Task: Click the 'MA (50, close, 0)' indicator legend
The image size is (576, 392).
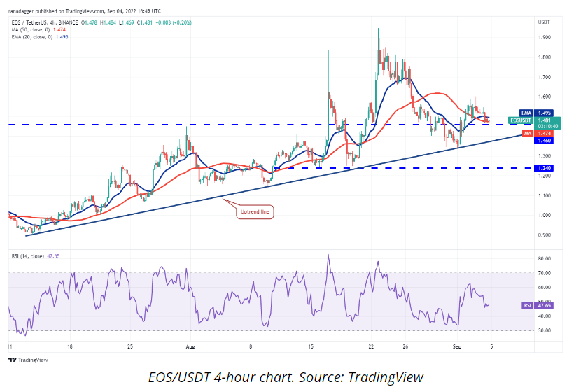Action: (31, 30)
